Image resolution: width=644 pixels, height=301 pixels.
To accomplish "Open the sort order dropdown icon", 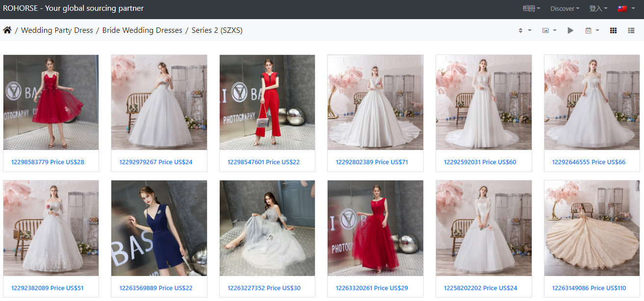I will click(524, 30).
